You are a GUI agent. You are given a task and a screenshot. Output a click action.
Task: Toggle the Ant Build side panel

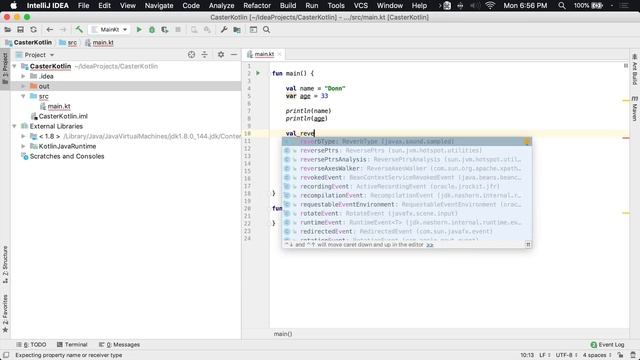(635, 69)
